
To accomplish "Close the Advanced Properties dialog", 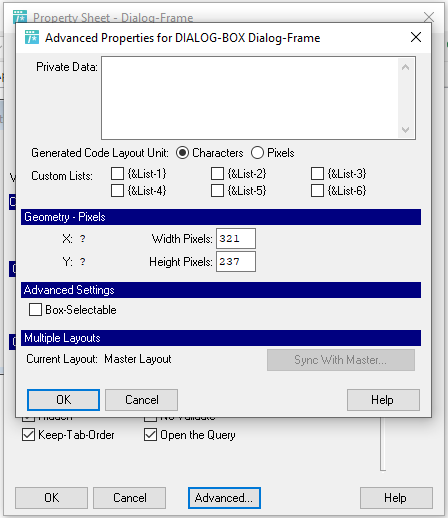I will (x=416, y=37).
